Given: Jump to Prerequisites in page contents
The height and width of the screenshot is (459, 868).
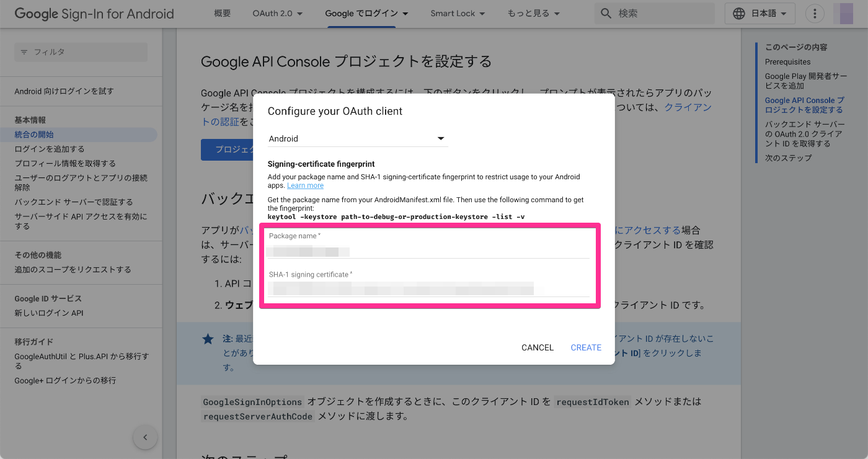Looking at the screenshot, I should [787, 62].
